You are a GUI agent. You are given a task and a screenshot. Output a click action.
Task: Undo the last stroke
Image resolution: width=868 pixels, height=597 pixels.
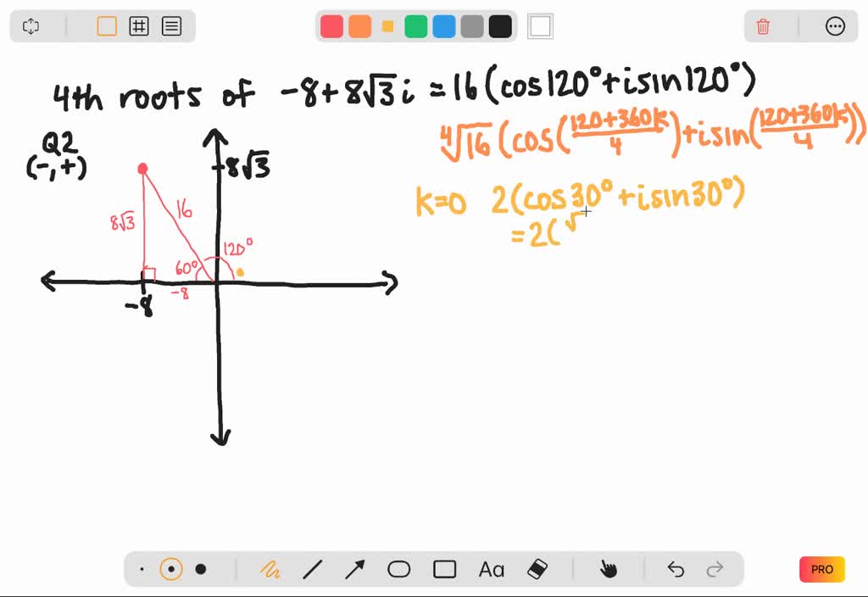point(676,569)
